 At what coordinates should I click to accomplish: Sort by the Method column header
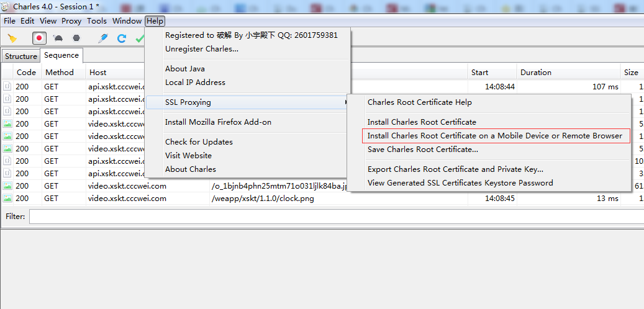[x=64, y=72]
